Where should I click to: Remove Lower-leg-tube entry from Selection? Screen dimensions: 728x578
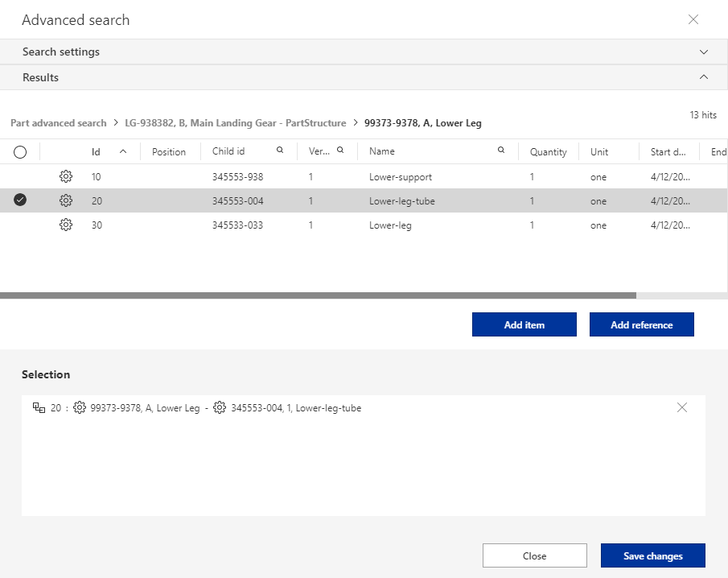pos(682,407)
